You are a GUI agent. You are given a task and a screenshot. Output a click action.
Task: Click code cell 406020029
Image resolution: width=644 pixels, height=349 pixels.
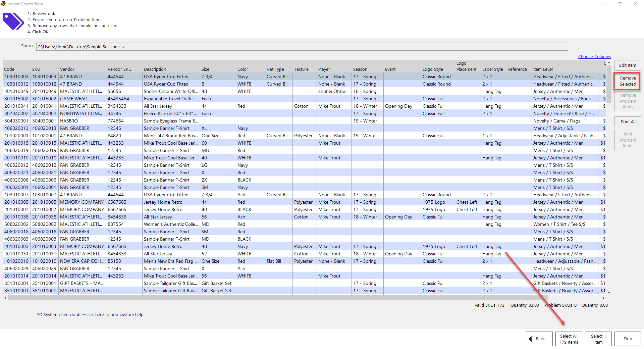pos(16,269)
